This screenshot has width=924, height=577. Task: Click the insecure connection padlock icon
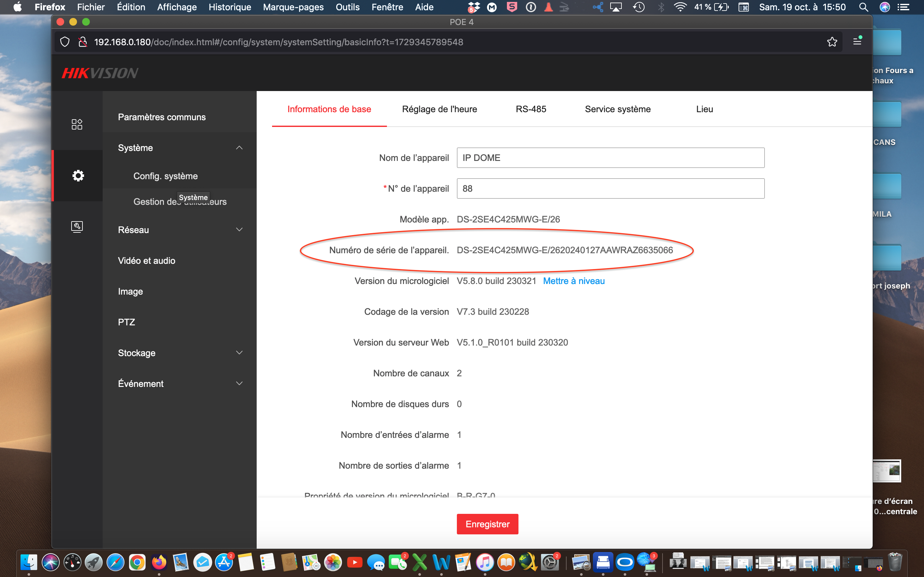82,42
